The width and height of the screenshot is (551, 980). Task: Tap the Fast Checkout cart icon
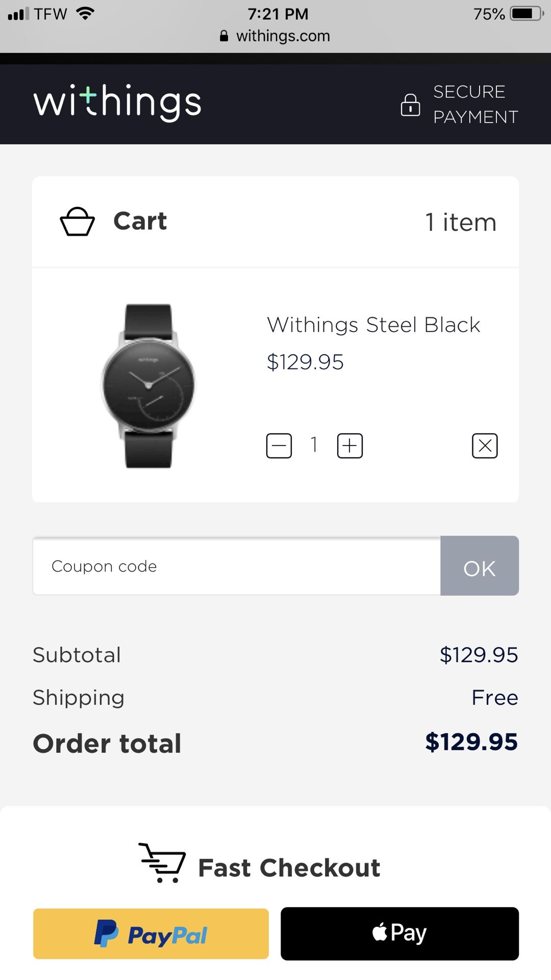(162, 863)
